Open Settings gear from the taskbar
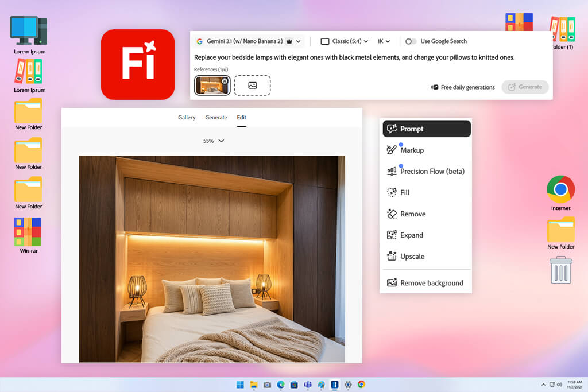Image resolution: width=588 pixels, height=392 pixels. (348, 385)
